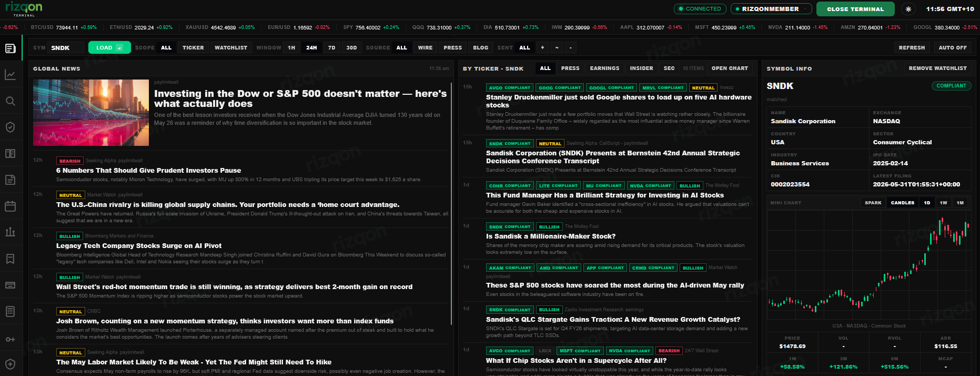The height and width of the screenshot is (376, 980).
Task: Open the line chart sidebar icon
Action: click(10, 75)
